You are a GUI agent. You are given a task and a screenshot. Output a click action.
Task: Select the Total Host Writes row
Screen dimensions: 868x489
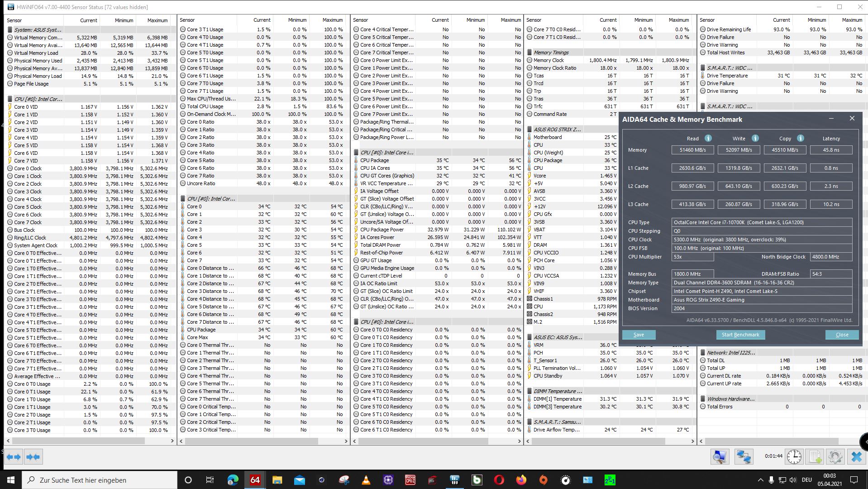(782, 53)
